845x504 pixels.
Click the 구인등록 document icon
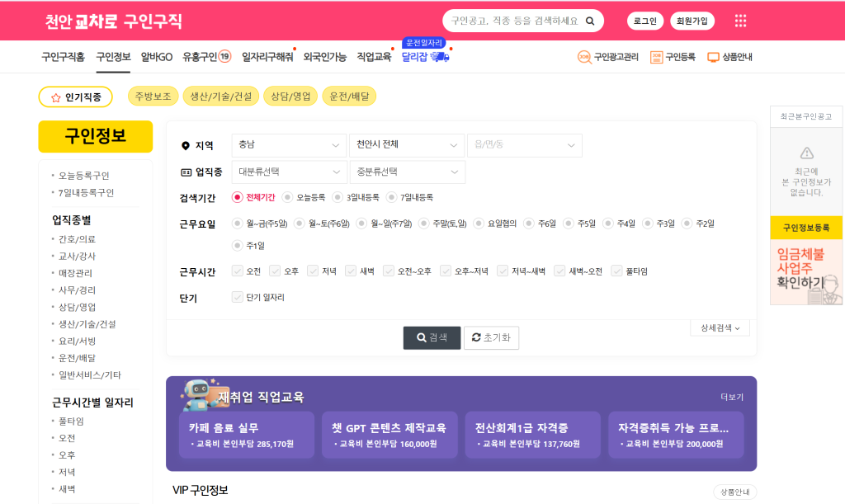pyautogui.click(x=656, y=57)
